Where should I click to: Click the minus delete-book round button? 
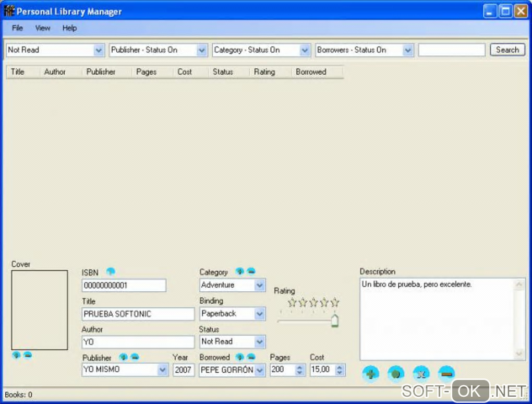(446, 374)
